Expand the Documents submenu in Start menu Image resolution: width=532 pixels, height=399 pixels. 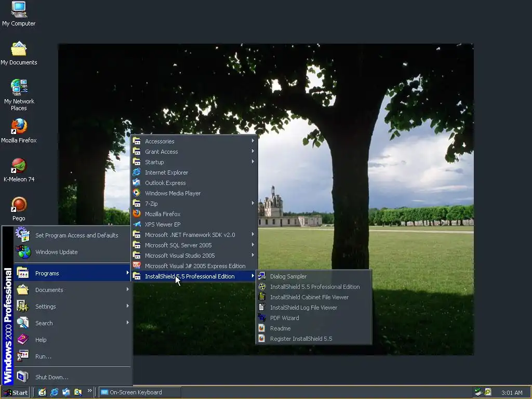pos(72,290)
